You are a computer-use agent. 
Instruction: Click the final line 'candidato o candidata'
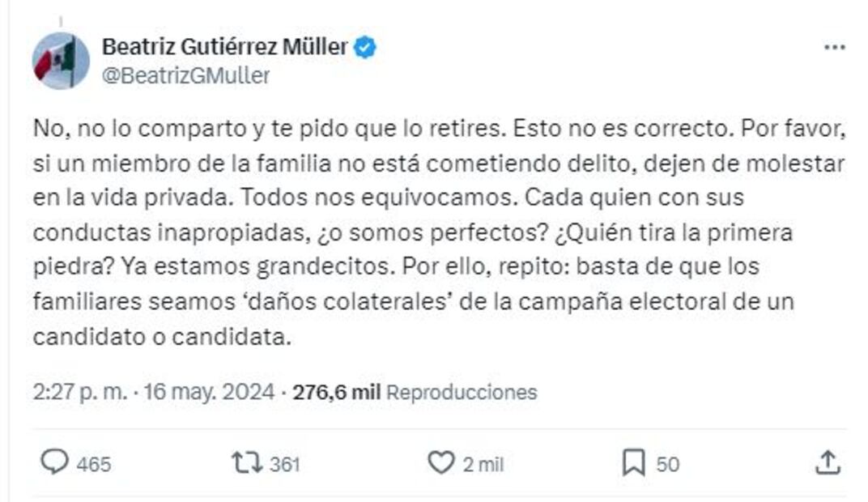(160, 338)
